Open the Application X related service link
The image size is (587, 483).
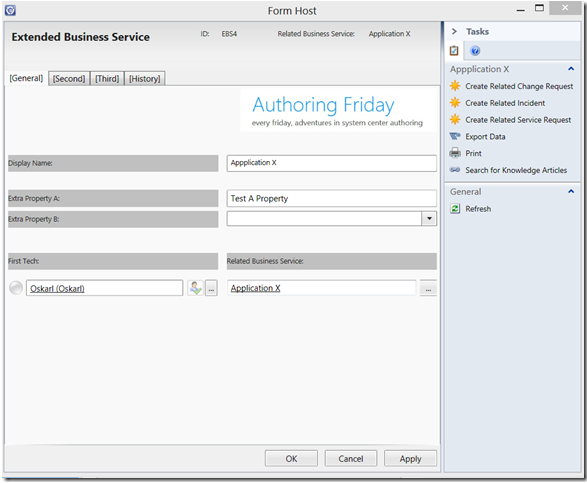(x=255, y=288)
